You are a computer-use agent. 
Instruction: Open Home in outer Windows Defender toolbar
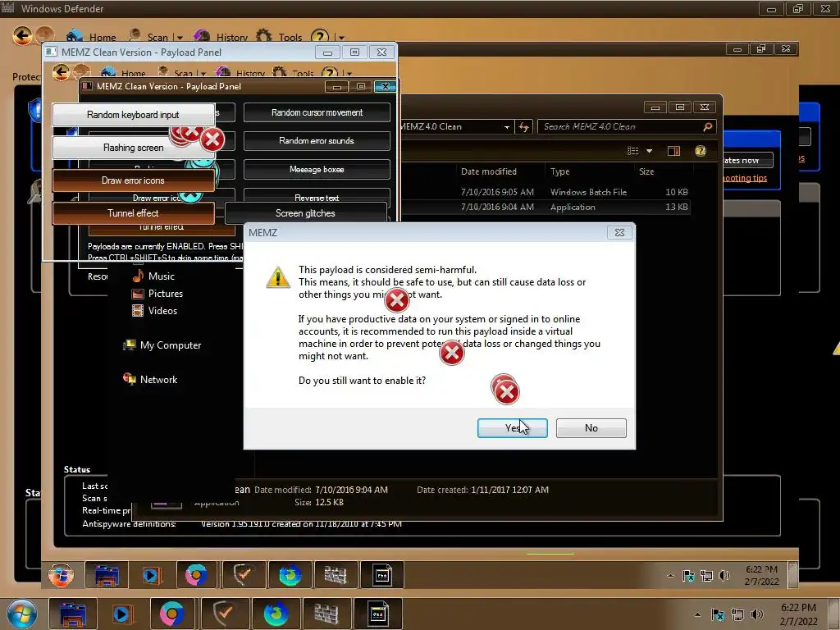click(91, 37)
